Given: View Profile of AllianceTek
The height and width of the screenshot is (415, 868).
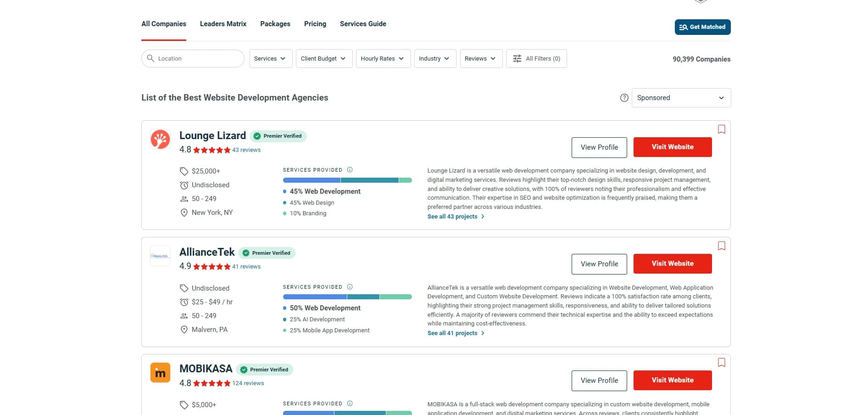Looking at the screenshot, I should (599, 264).
